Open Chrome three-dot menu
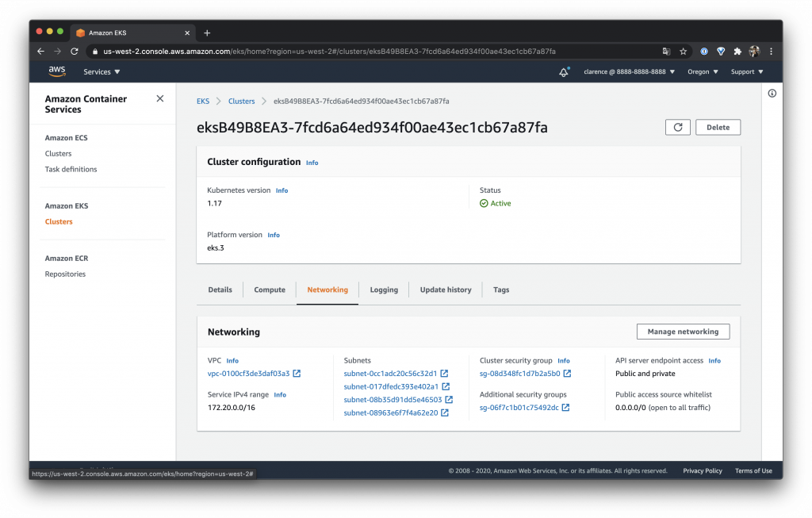 (771, 52)
